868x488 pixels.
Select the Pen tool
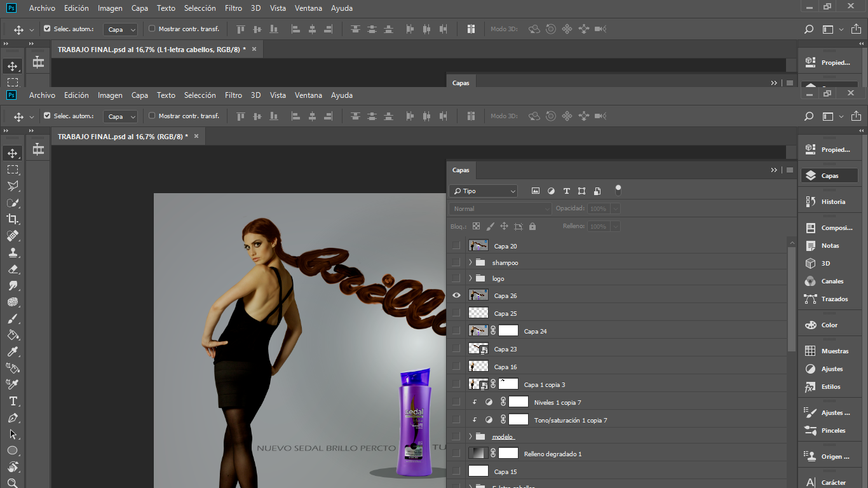pyautogui.click(x=13, y=417)
